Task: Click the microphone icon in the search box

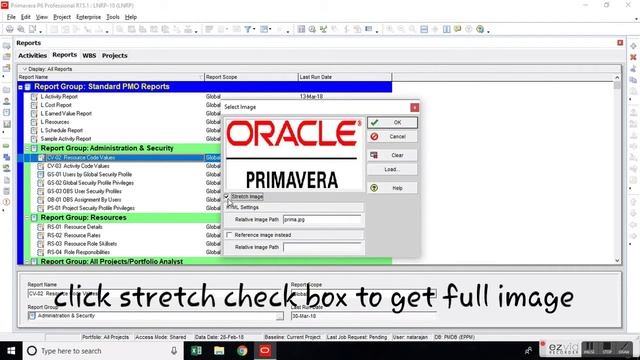Action: (174, 351)
